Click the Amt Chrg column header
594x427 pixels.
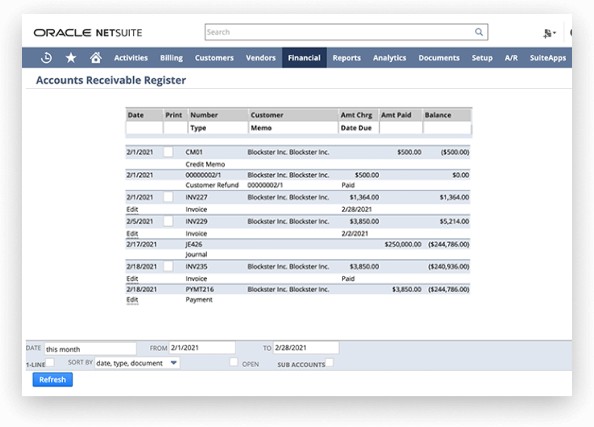(x=356, y=115)
